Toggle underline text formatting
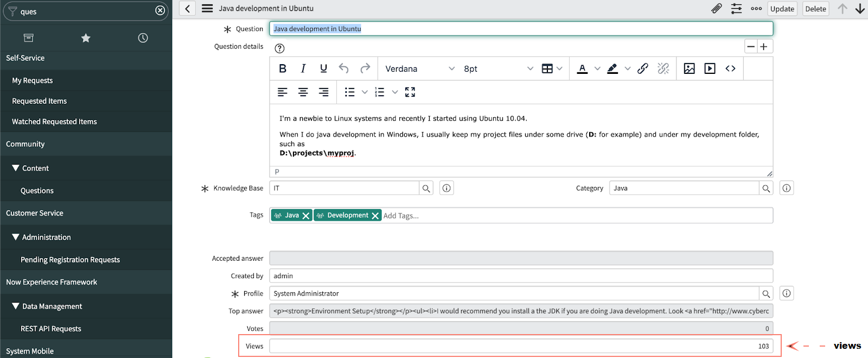868x358 pixels. pos(323,68)
